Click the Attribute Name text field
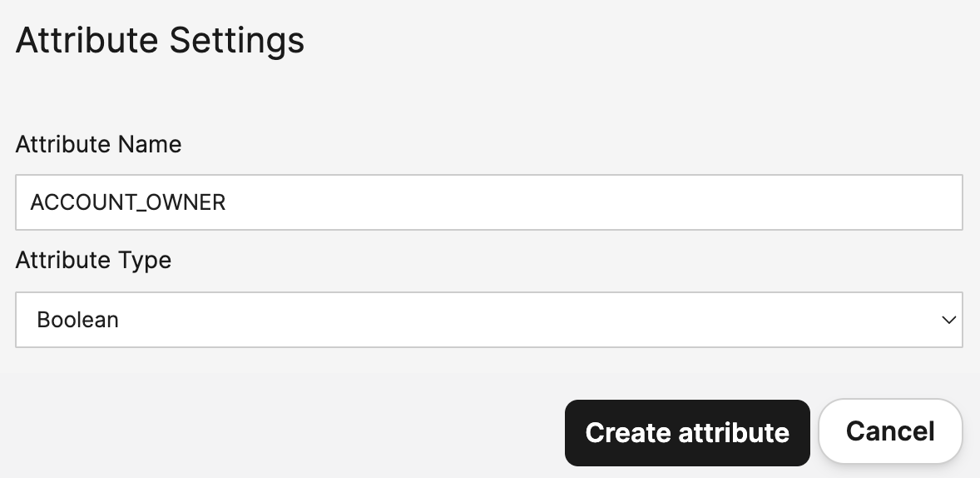 pos(489,202)
